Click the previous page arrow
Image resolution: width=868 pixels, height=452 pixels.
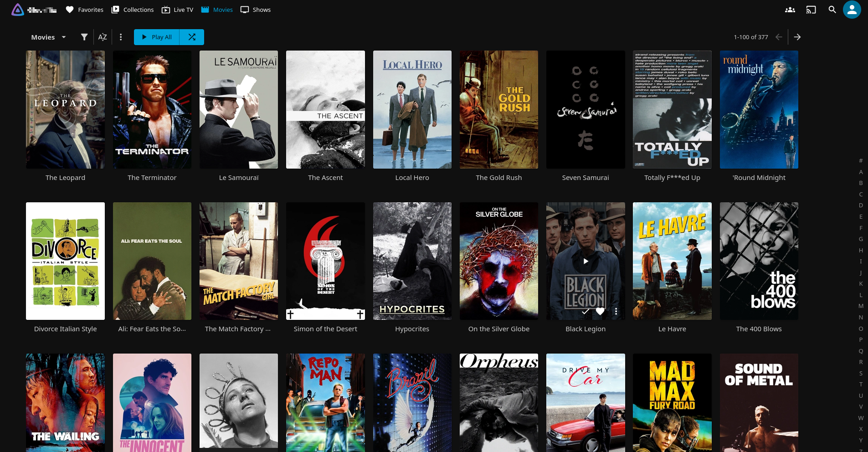click(x=779, y=37)
